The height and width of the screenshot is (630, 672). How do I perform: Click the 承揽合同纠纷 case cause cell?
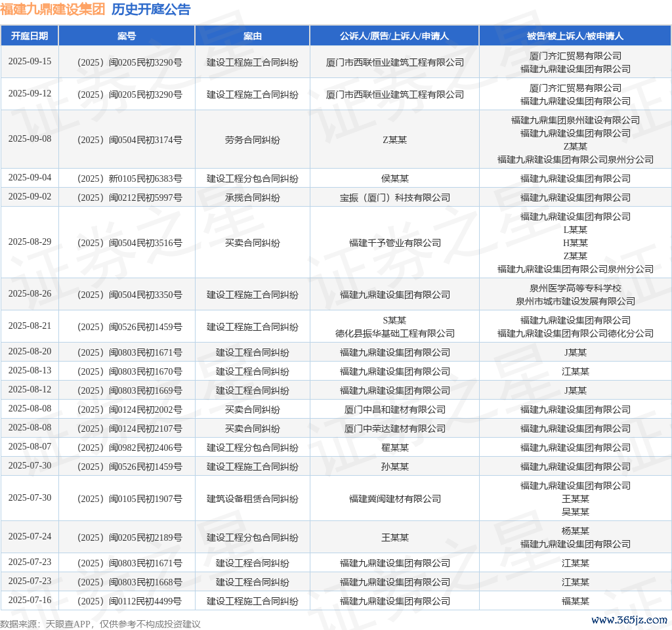tap(253, 198)
